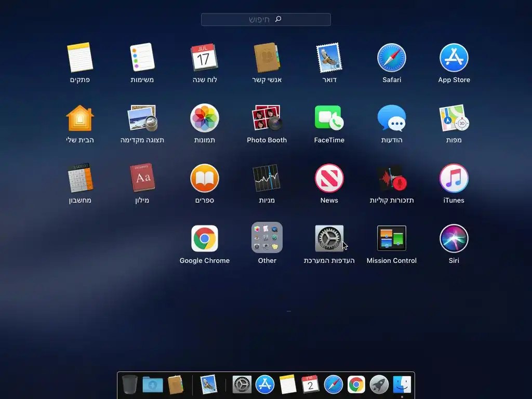Open Calendar (לוח שנה) in Launchpad

(x=204, y=57)
